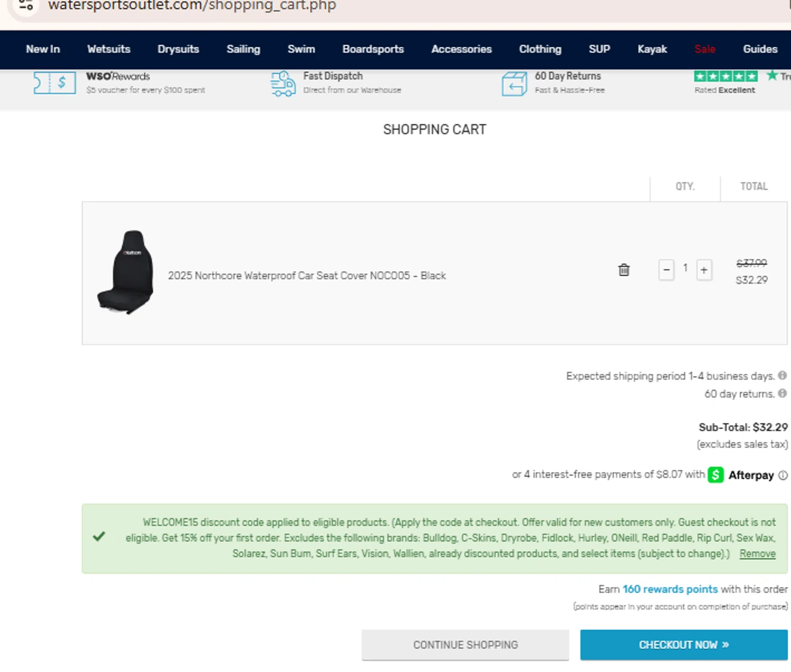
Task: Open the Sailing menu
Action: coord(243,49)
